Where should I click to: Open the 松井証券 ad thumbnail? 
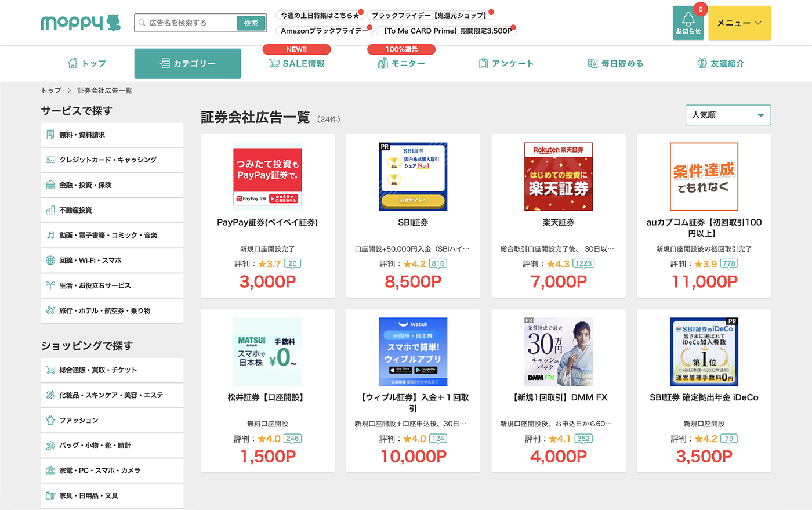pyautogui.click(x=267, y=352)
